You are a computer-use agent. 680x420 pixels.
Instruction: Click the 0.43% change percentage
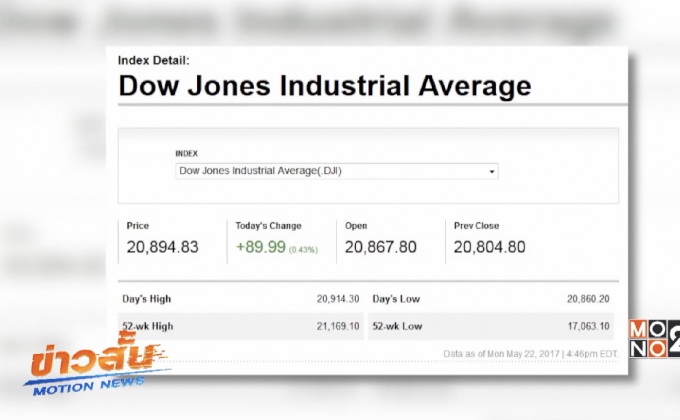[304, 249]
